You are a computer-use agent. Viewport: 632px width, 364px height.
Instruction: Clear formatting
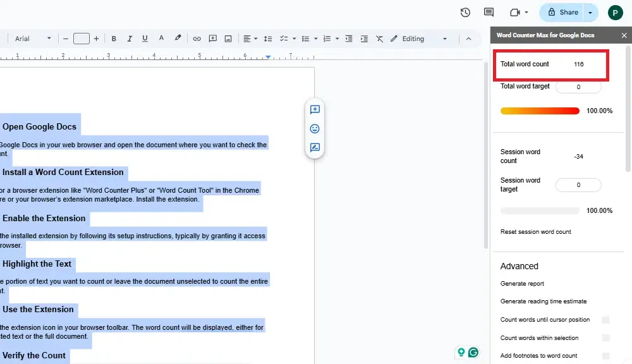379,39
